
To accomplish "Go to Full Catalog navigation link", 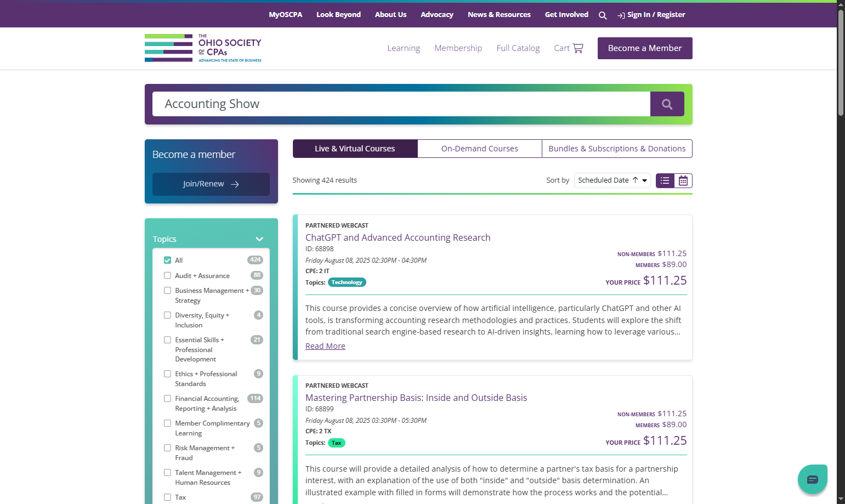I will (518, 48).
